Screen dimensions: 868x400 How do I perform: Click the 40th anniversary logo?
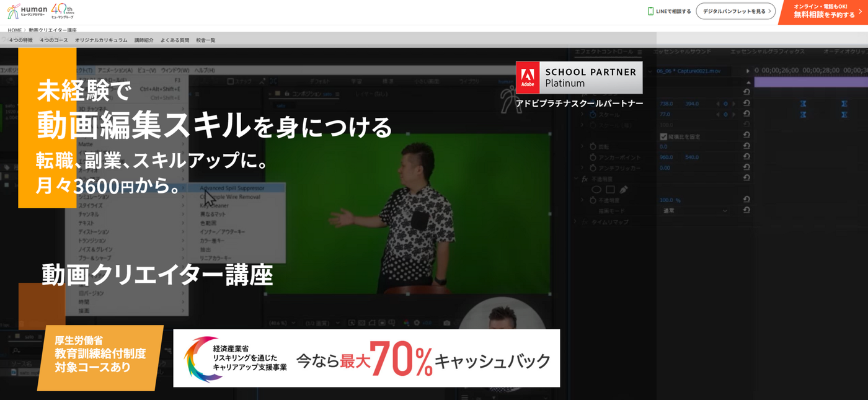[62, 11]
